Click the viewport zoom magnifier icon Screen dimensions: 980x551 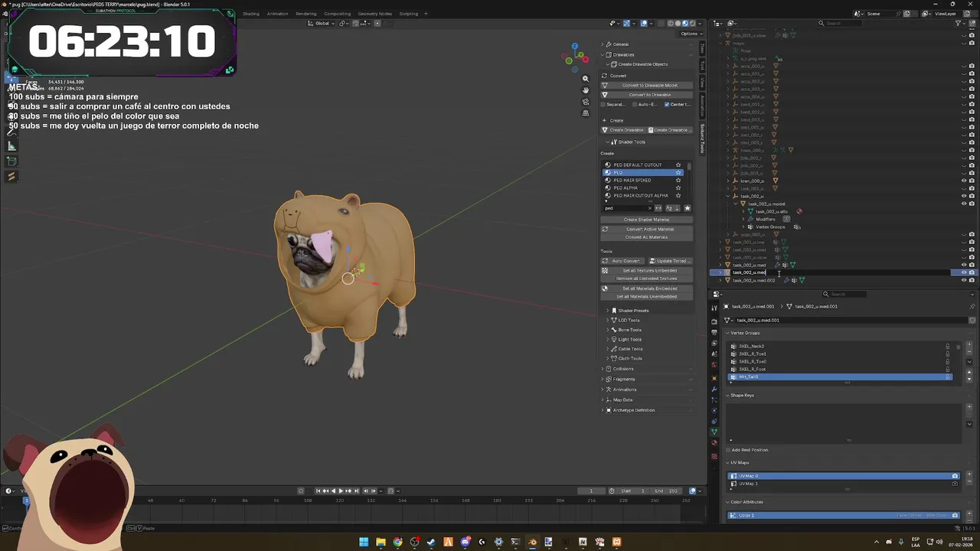586,79
